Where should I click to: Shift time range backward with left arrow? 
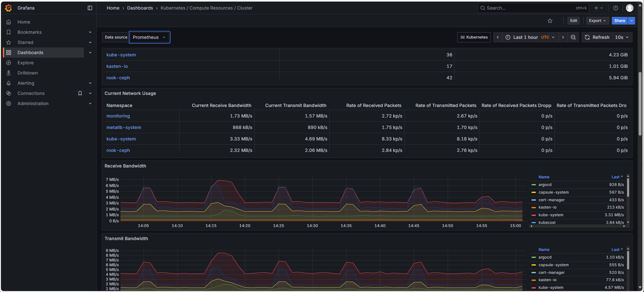(x=498, y=37)
